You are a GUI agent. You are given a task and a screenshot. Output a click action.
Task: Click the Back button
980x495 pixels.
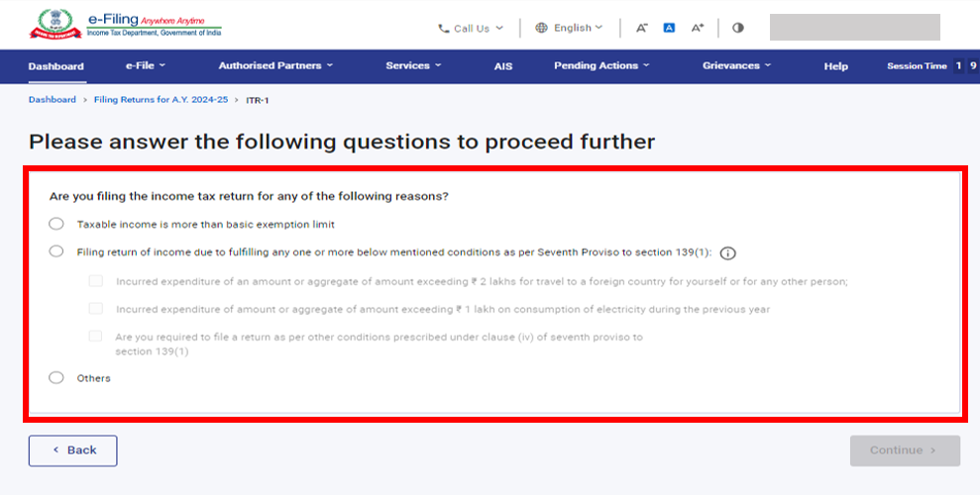73,450
